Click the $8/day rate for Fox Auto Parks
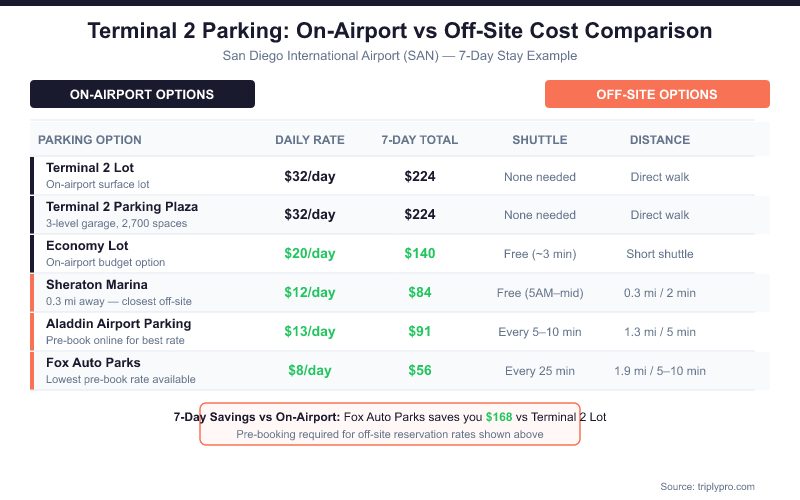Screen dimensions: 800x500 coord(309,371)
